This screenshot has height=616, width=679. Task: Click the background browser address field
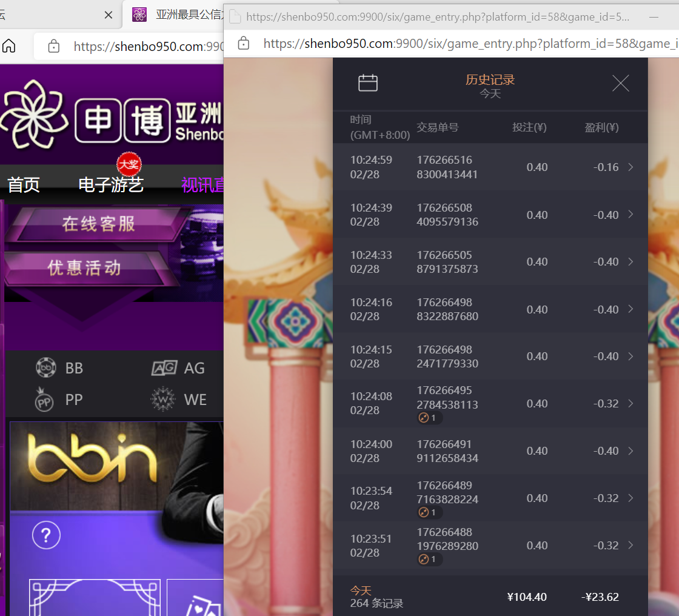129,46
